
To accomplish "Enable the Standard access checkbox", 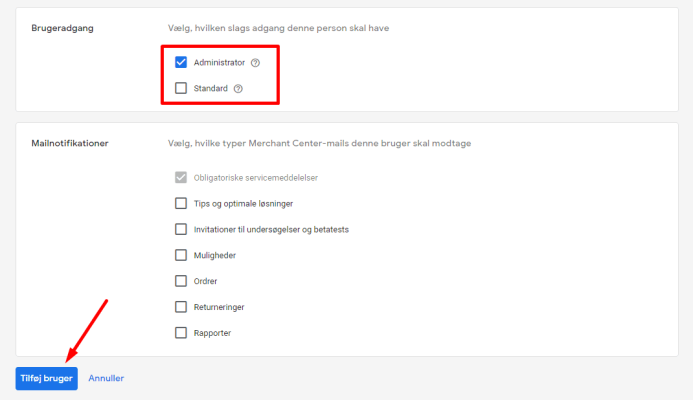I will 181,88.
